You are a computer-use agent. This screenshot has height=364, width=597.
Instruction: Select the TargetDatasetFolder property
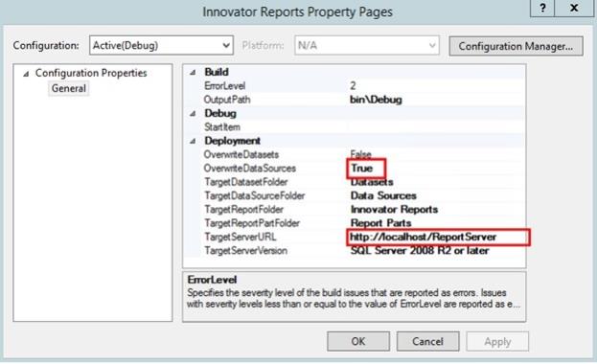[x=246, y=182]
